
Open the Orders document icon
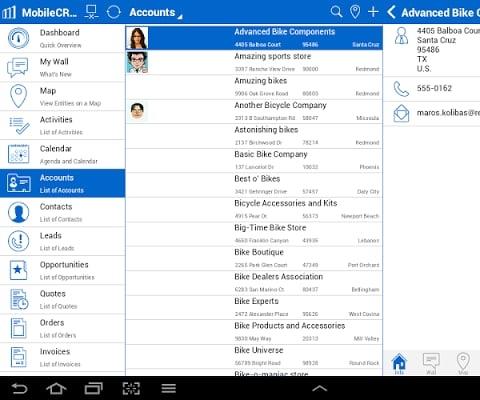coord(18,328)
